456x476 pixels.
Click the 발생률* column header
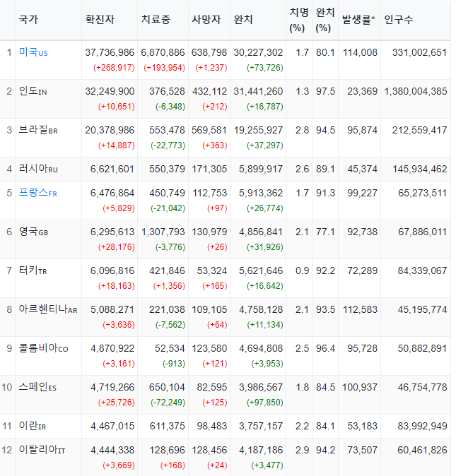coord(358,20)
